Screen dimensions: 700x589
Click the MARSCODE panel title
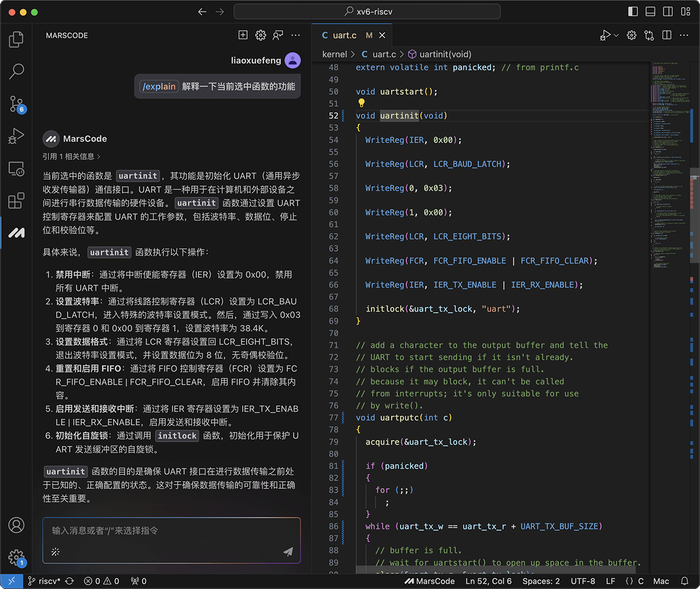[x=67, y=35]
